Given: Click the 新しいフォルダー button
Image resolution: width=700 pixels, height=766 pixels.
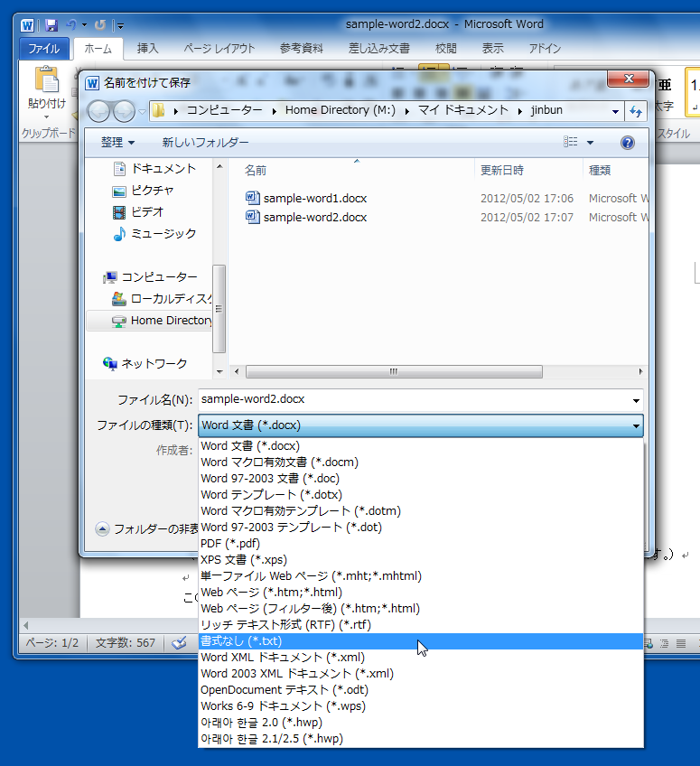Looking at the screenshot, I should pos(205,142).
